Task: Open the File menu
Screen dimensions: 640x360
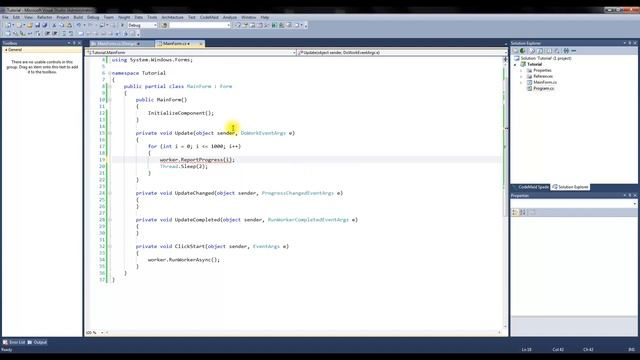Action: pyautogui.click(x=5, y=17)
